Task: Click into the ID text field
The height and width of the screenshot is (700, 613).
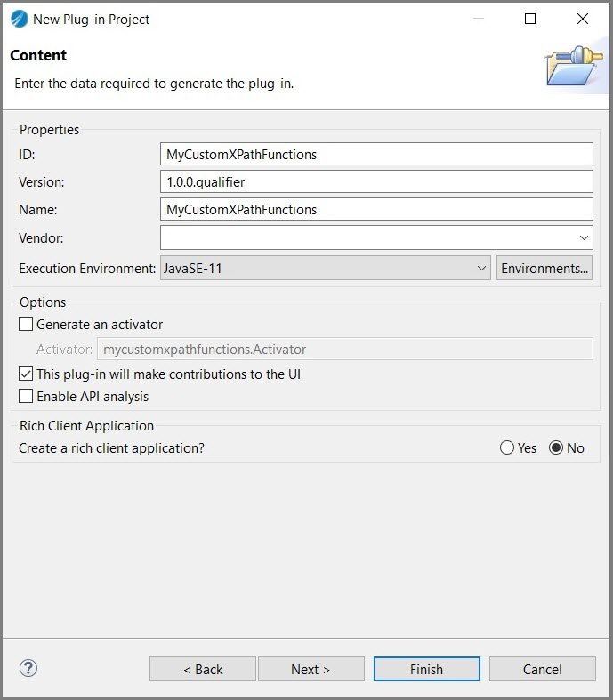Action: (376, 154)
